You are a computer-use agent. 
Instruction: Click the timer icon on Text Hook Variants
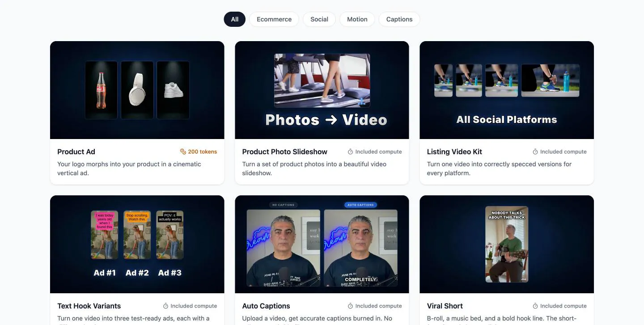point(166,306)
